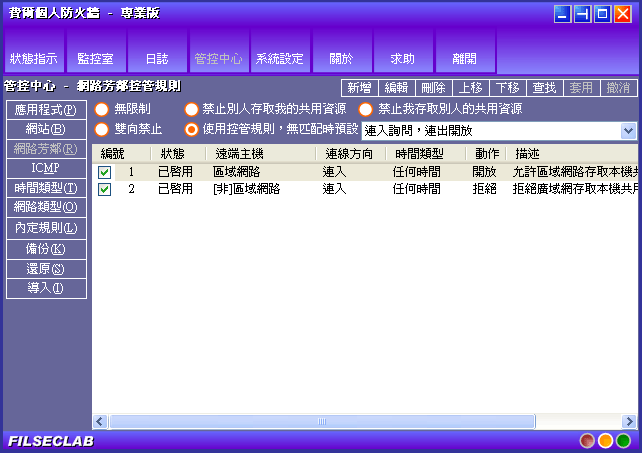The height and width of the screenshot is (453, 642).
Task: Select 禁止別人存取我的共用資源 radio option
Action: pyautogui.click(x=192, y=109)
